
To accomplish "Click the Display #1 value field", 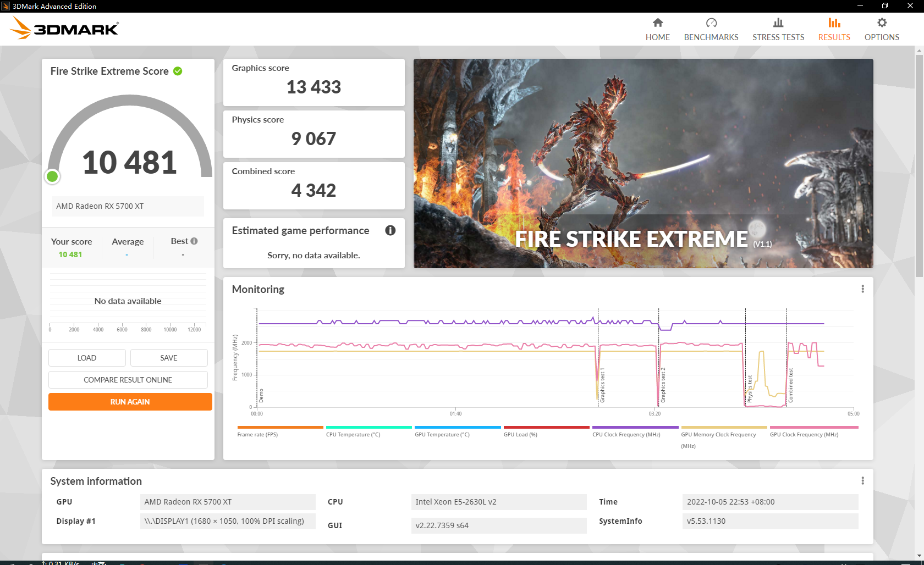I will click(228, 521).
